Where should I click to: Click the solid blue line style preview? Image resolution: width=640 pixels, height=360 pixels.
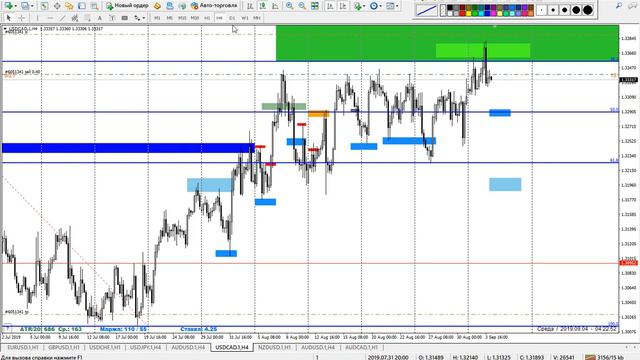pos(427,10)
